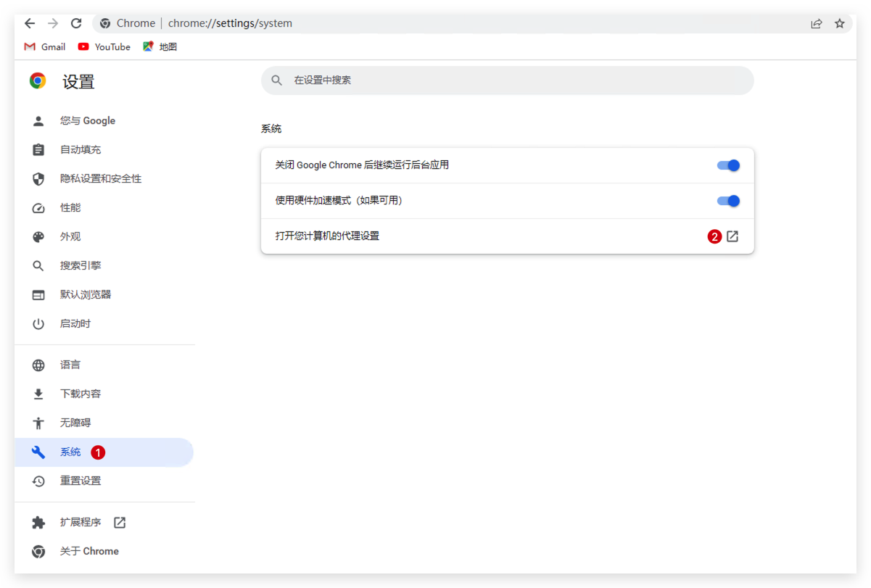
Task: Open 下载内容 settings page
Action: coord(80,394)
